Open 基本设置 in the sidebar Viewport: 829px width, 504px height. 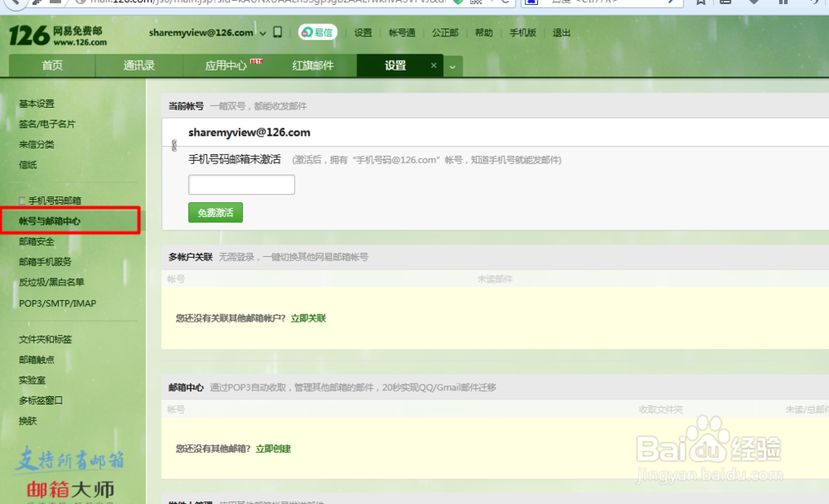(36, 104)
